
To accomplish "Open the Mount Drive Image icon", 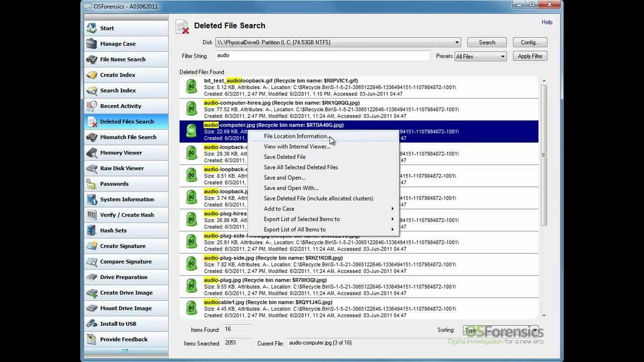I will tap(92, 309).
